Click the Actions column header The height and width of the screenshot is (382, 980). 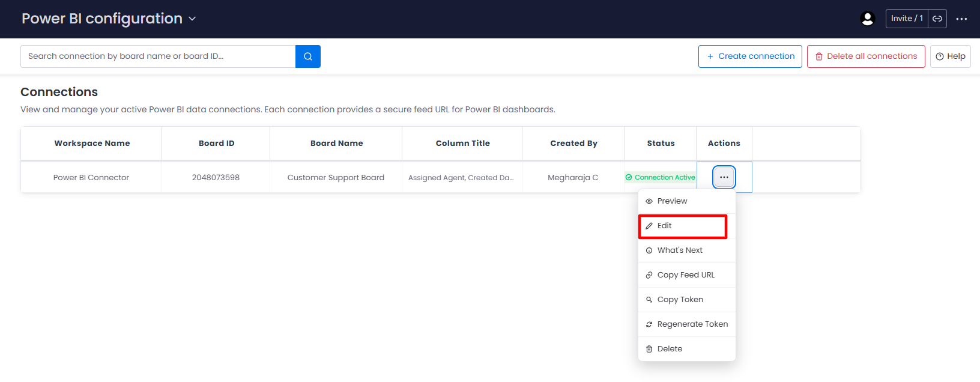pyautogui.click(x=724, y=144)
